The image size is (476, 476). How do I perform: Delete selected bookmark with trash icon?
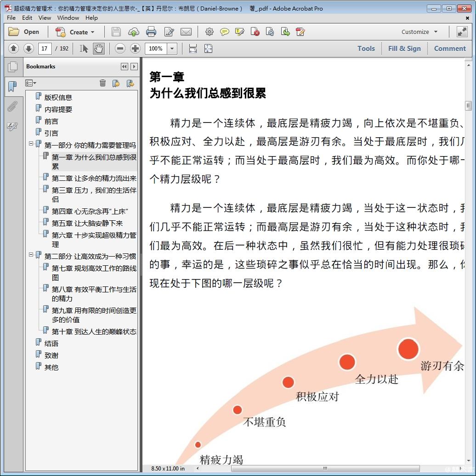(x=102, y=83)
